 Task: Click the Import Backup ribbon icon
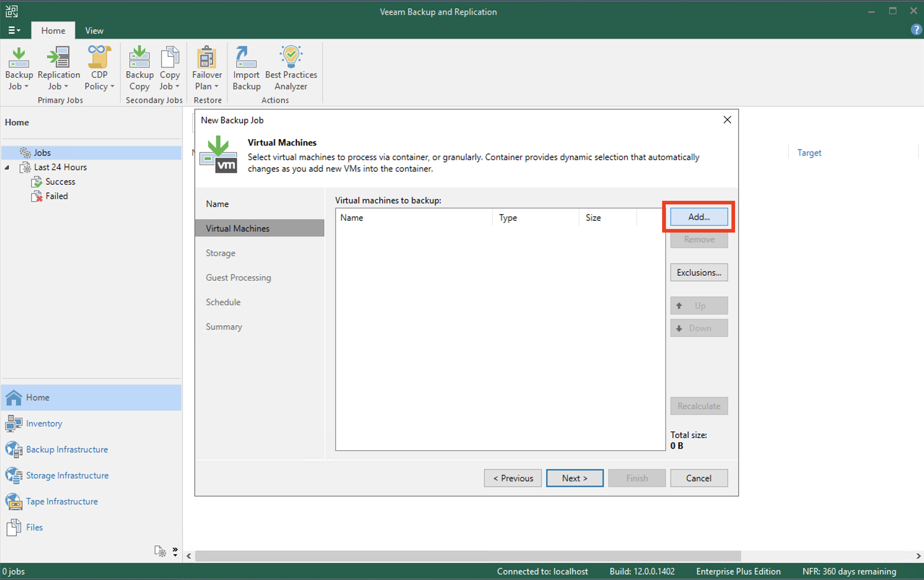[246, 57]
